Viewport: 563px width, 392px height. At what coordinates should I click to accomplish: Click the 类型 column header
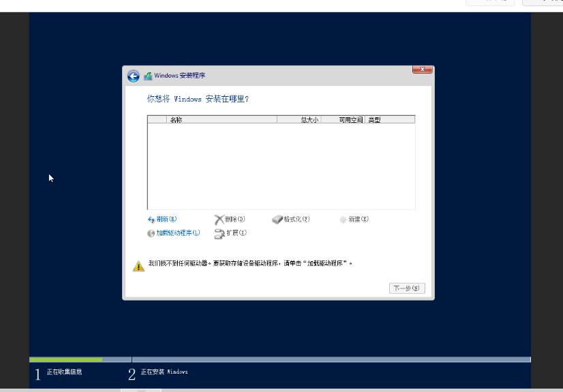pos(390,120)
